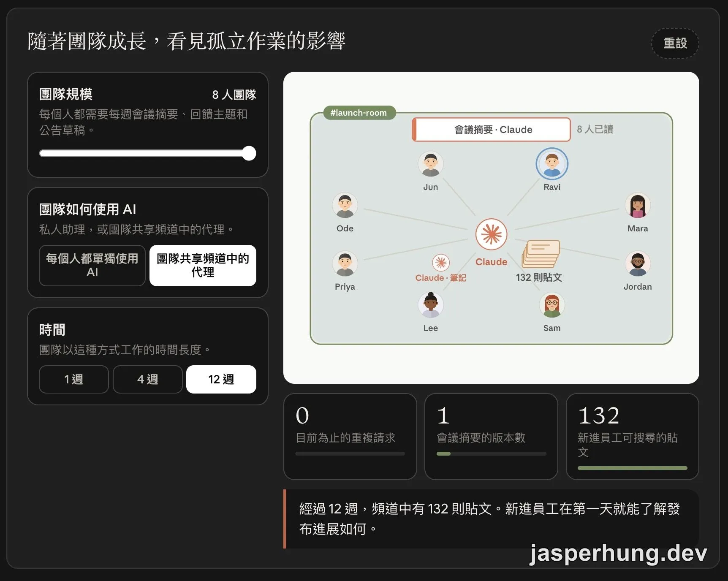Click the #launch-room channel label

359,113
